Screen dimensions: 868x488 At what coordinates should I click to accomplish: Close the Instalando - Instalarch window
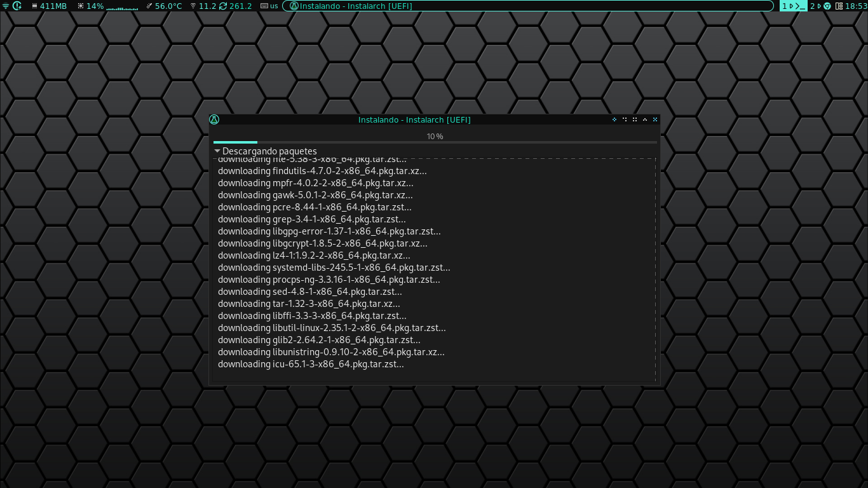pos(655,119)
